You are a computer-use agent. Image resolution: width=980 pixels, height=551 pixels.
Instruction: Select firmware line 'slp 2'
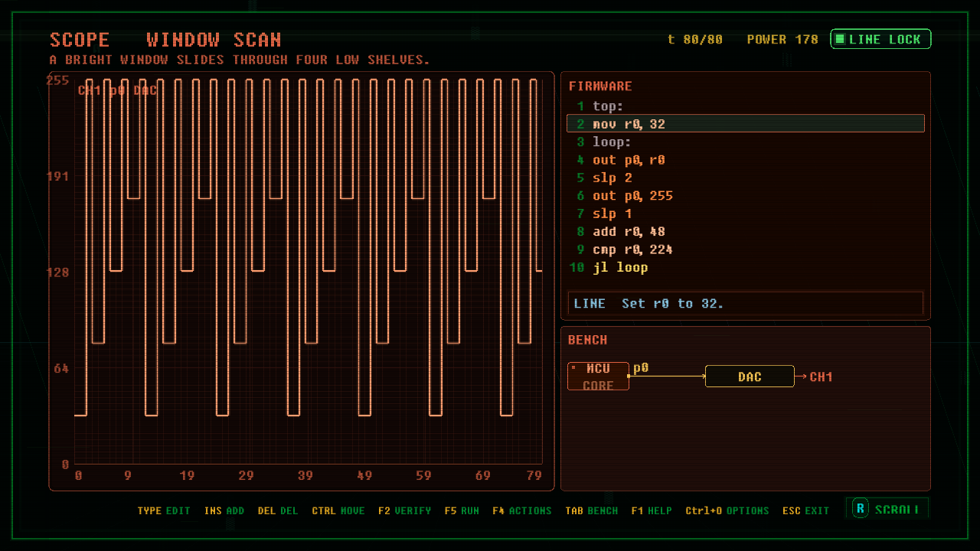[746, 178]
